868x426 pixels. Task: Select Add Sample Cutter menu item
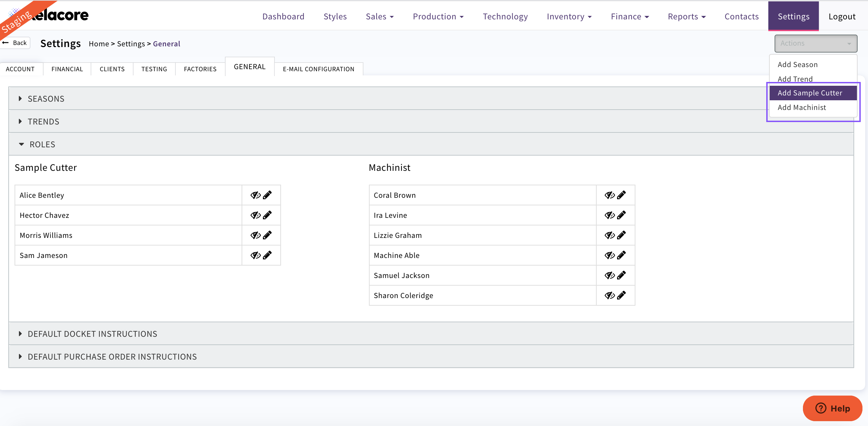click(810, 93)
